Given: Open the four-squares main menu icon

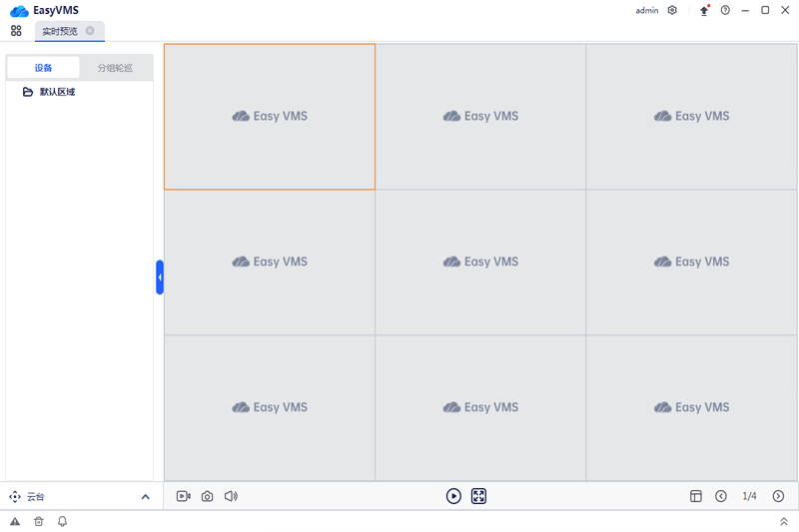Looking at the screenshot, I should coord(16,31).
